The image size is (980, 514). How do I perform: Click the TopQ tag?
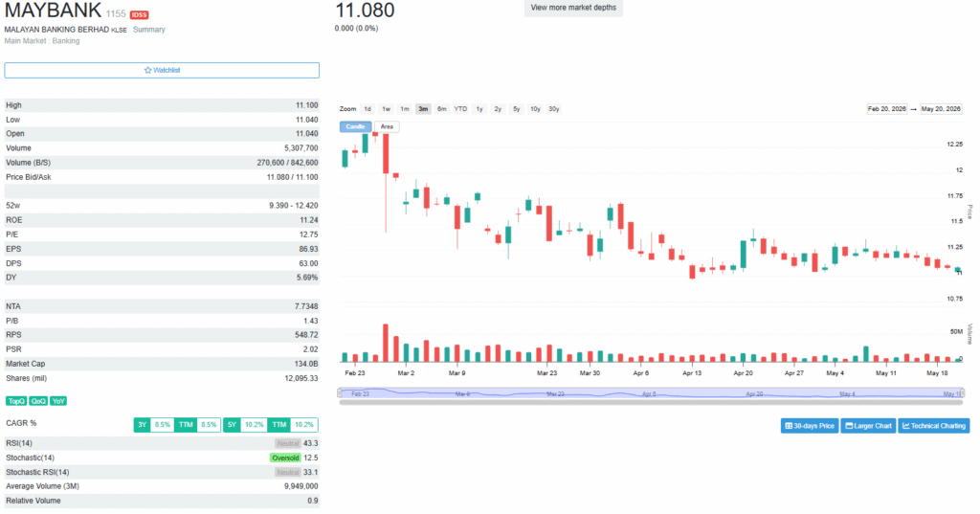16,401
